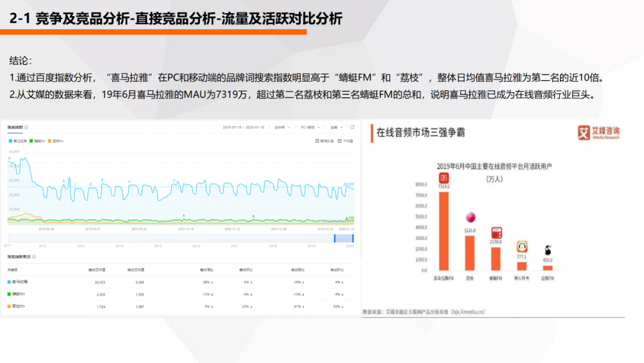Click the 移动环比 column header
644x363 pixels.
(x=337, y=270)
